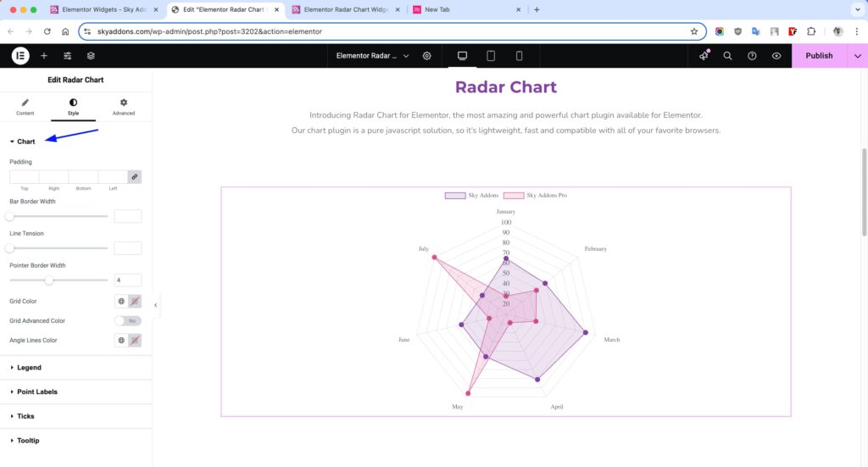This screenshot has height=467, width=868.
Task: Open the Elementor logo menu
Action: 20,56
